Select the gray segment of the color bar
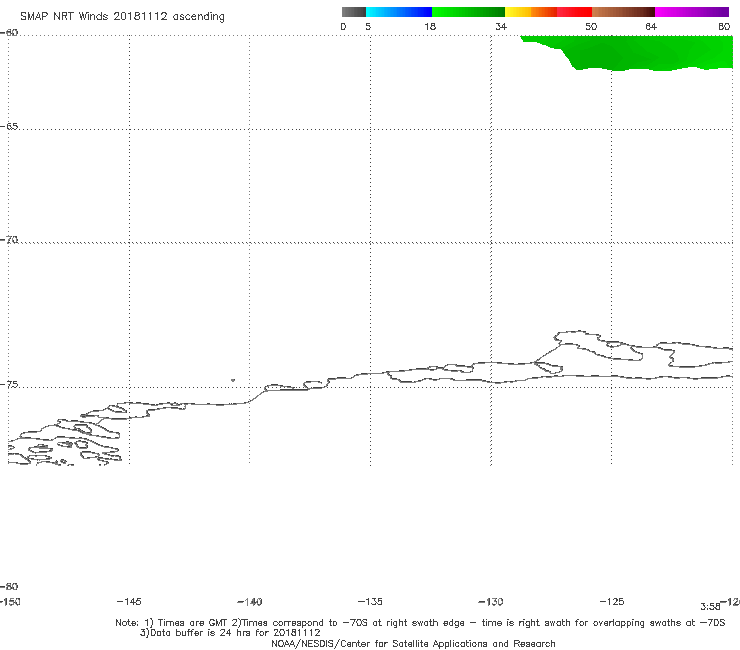This screenshot has width=740, height=650. point(353,12)
